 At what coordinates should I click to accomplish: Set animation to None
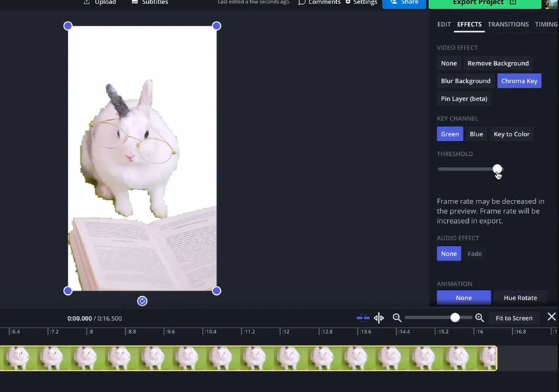click(464, 298)
